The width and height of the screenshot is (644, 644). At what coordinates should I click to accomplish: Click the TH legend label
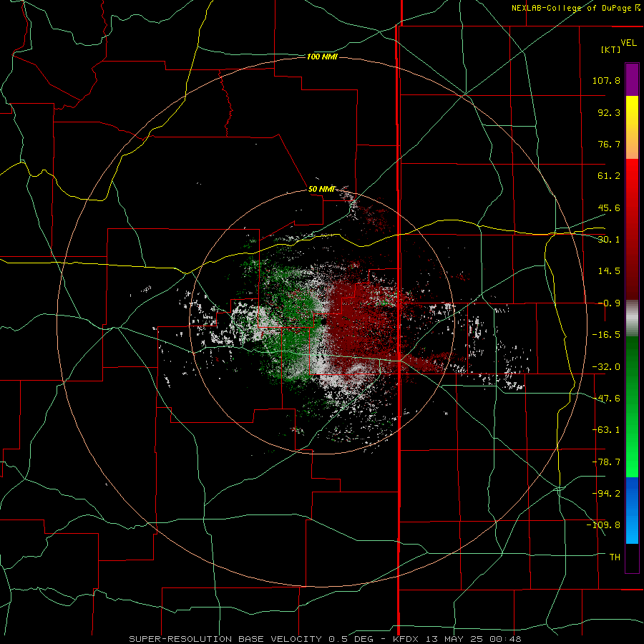pyautogui.click(x=615, y=557)
